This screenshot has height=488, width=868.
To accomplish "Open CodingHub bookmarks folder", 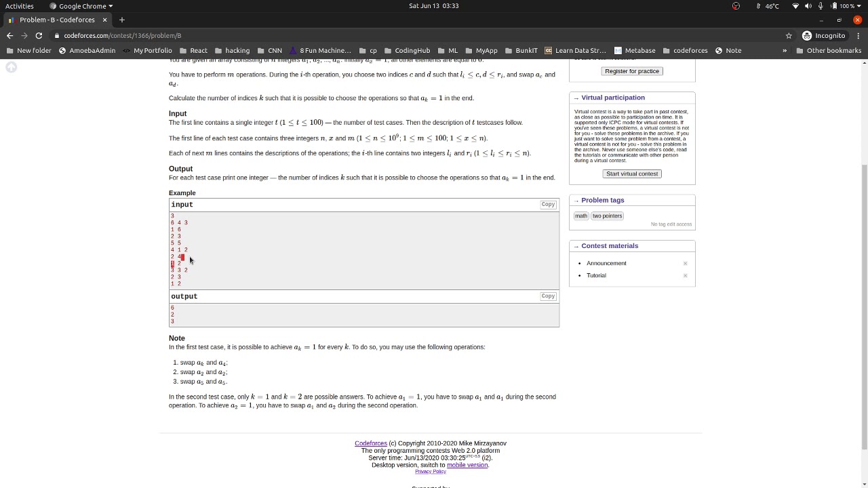I will click(x=407, y=50).
